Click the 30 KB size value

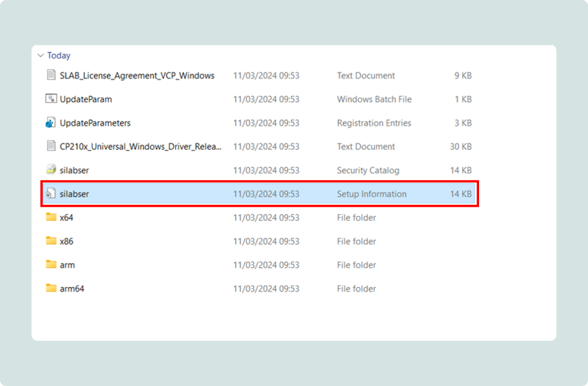pyautogui.click(x=460, y=147)
